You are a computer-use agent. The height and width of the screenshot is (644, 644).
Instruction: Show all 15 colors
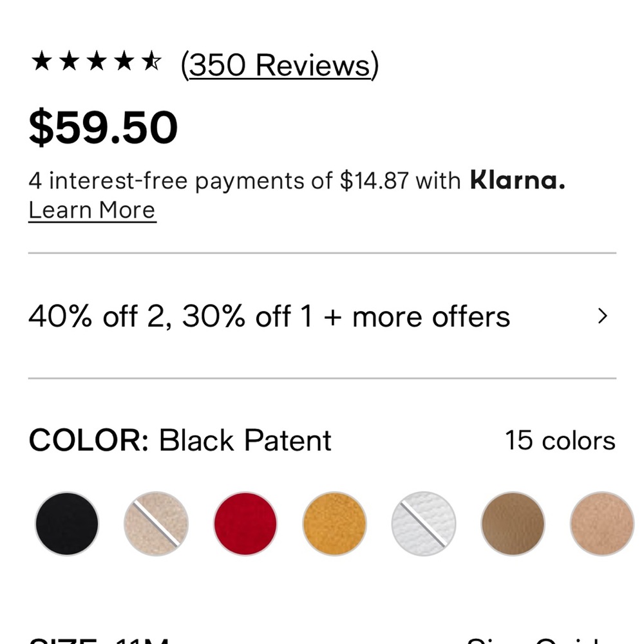pyautogui.click(x=560, y=441)
